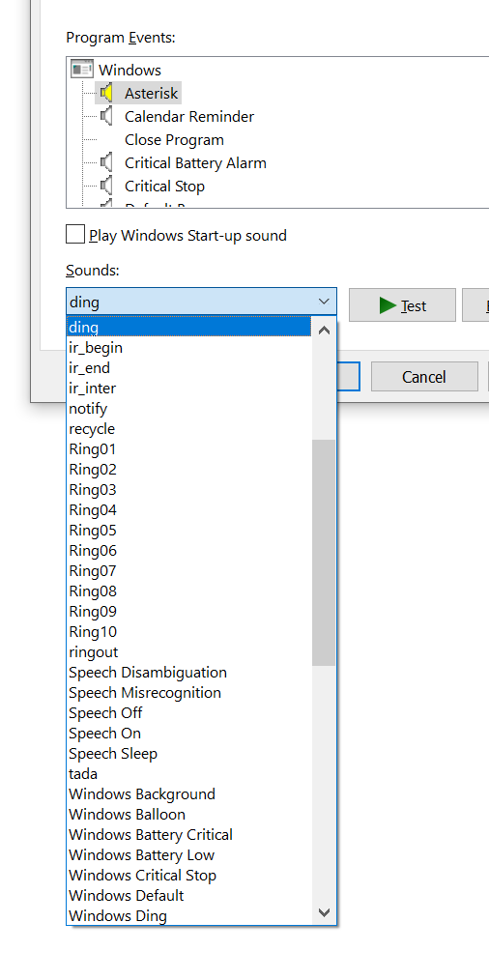Select tada in the sounds list
The image size is (489, 980).
(188, 774)
